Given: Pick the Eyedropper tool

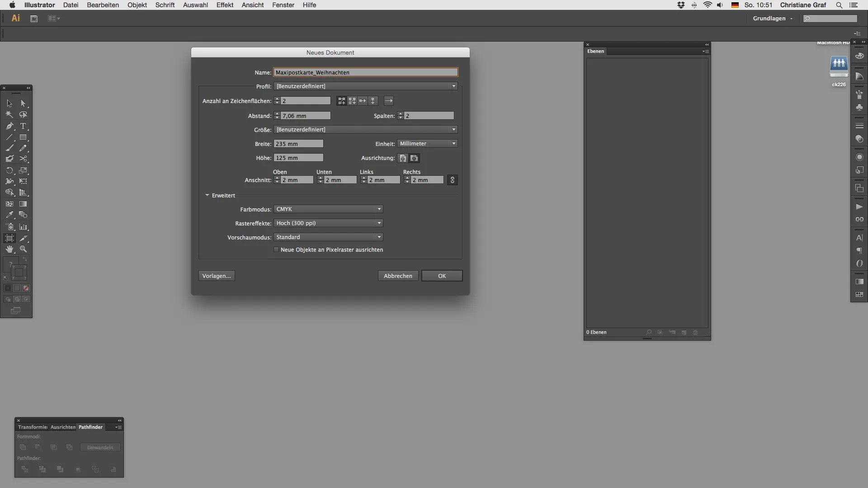Looking at the screenshot, I should pyautogui.click(x=9, y=215).
